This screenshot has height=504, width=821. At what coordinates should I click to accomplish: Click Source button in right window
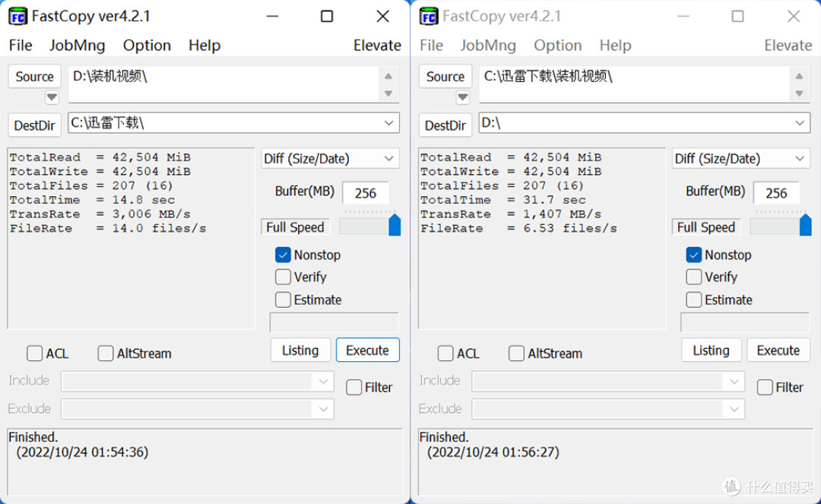(x=445, y=77)
